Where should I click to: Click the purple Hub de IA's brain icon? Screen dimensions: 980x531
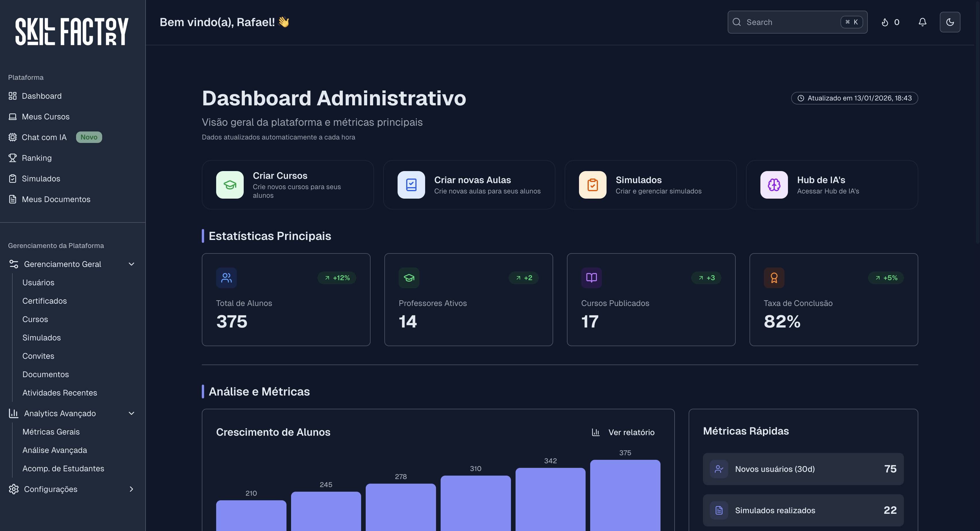774,185
